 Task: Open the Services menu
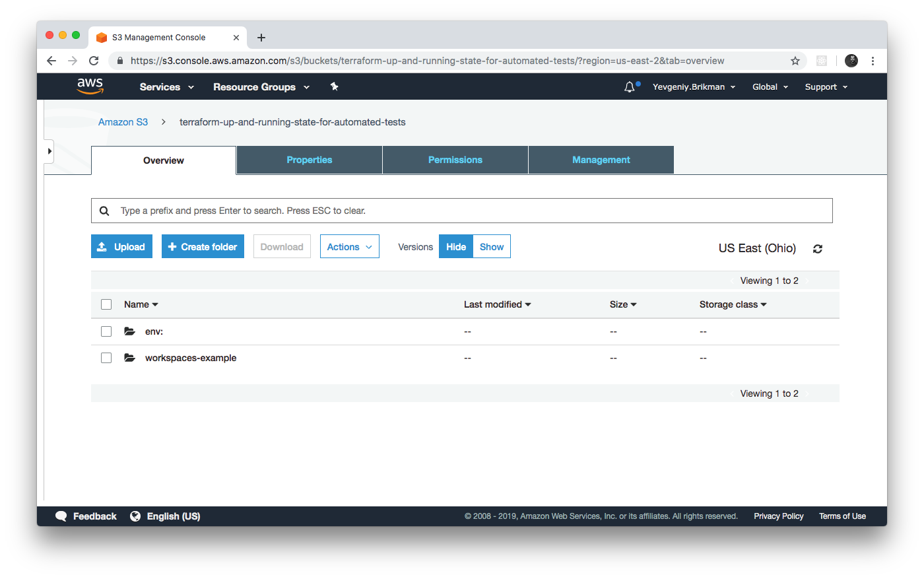166,87
